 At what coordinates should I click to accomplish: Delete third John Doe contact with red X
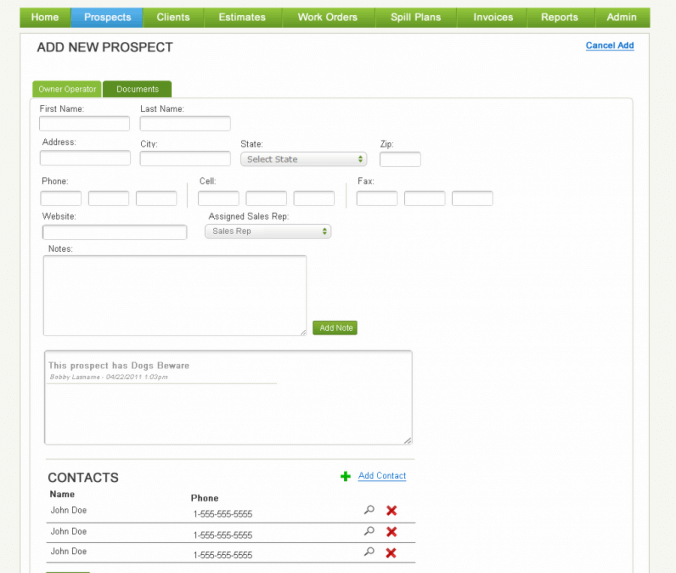point(391,552)
